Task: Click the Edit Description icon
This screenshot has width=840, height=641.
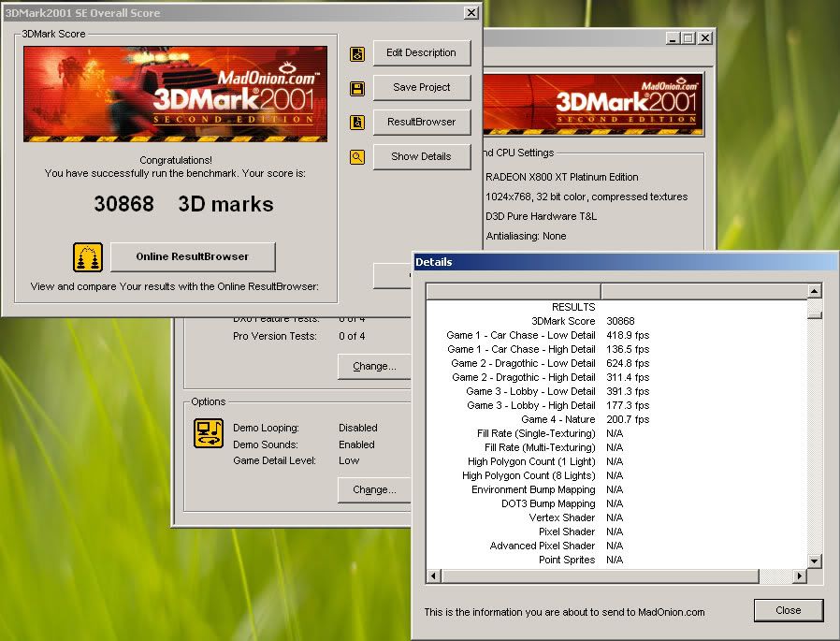Action: click(x=357, y=53)
